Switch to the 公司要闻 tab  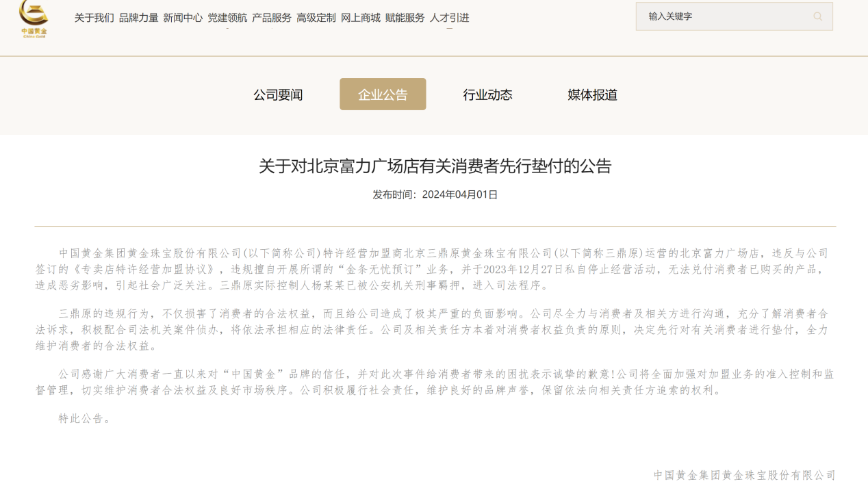278,94
